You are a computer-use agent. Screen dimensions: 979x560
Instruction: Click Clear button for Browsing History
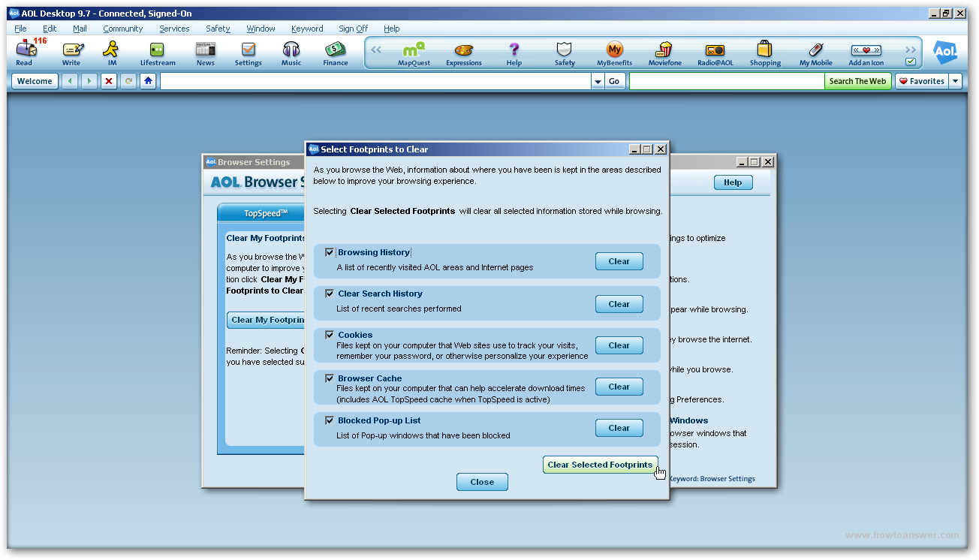click(x=619, y=261)
